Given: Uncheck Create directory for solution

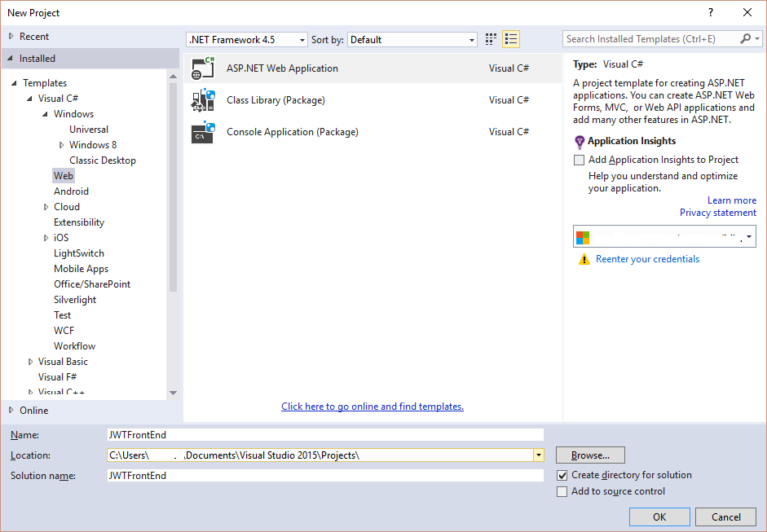Looking at the screenshot, I should pyautogui.click(x=562, y=474).
